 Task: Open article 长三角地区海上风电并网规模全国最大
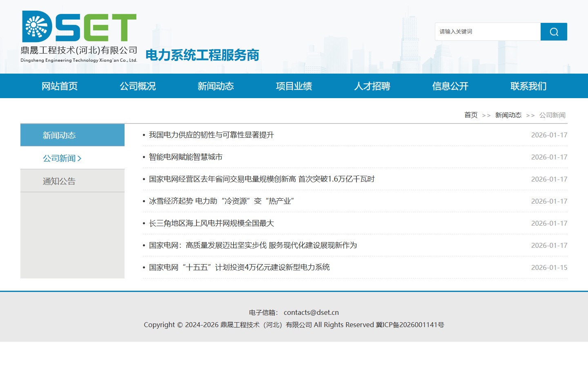211,223
